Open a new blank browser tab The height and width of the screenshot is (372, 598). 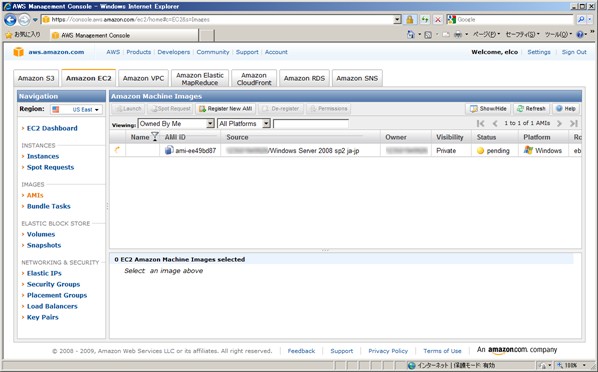click(x=207, y=35)
